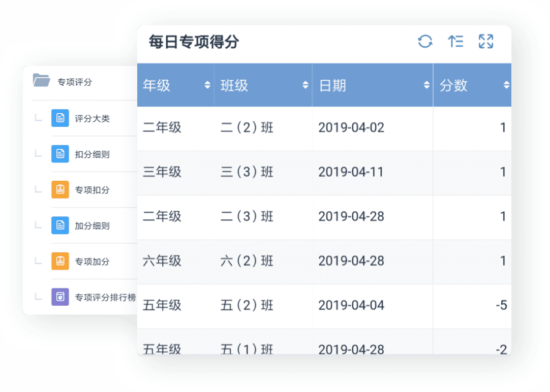Open 评分大类 menu item
Screen dimensions: 550x392
coord(92,119)
